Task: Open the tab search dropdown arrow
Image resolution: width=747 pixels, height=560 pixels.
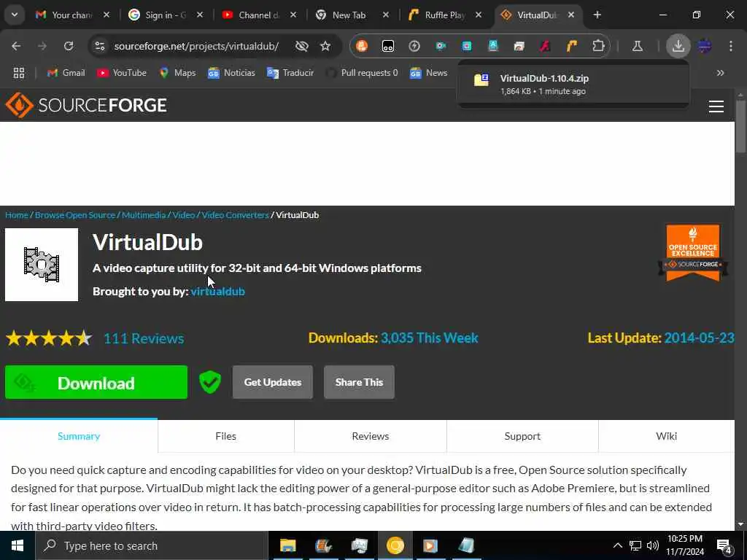Action: coord(15,15)
